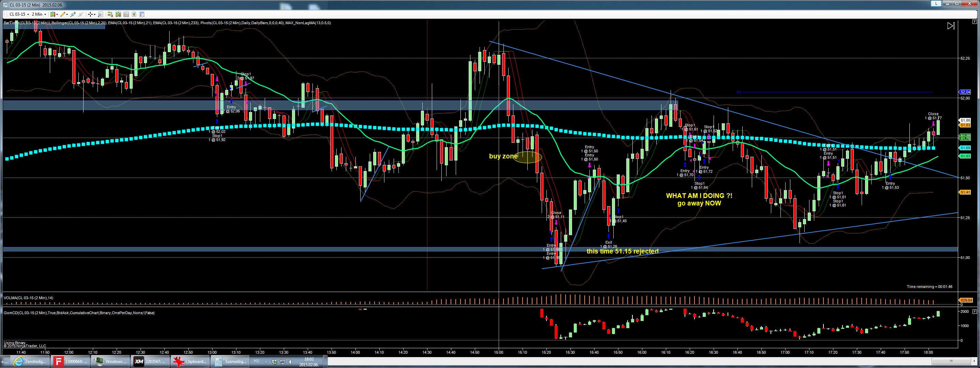
Task: Open the 2 Min interval selector dropdown
Action: click(x=39, y=14)
